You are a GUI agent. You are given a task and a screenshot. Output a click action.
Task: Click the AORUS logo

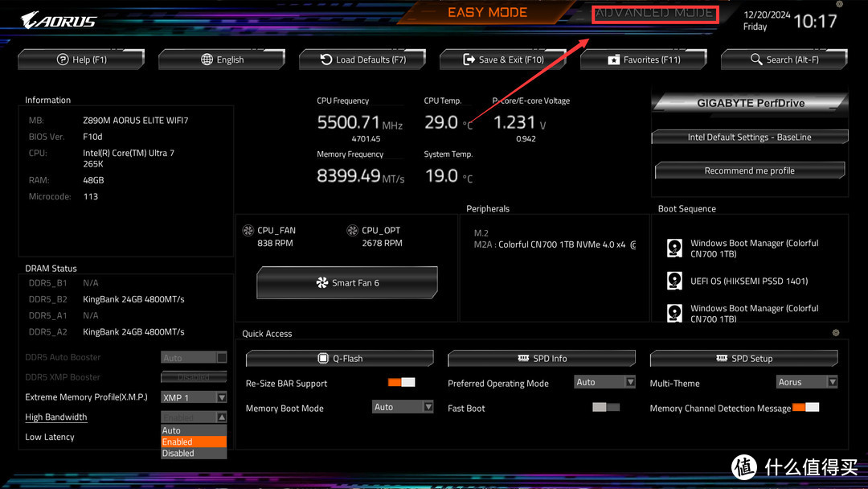point(58,20)
